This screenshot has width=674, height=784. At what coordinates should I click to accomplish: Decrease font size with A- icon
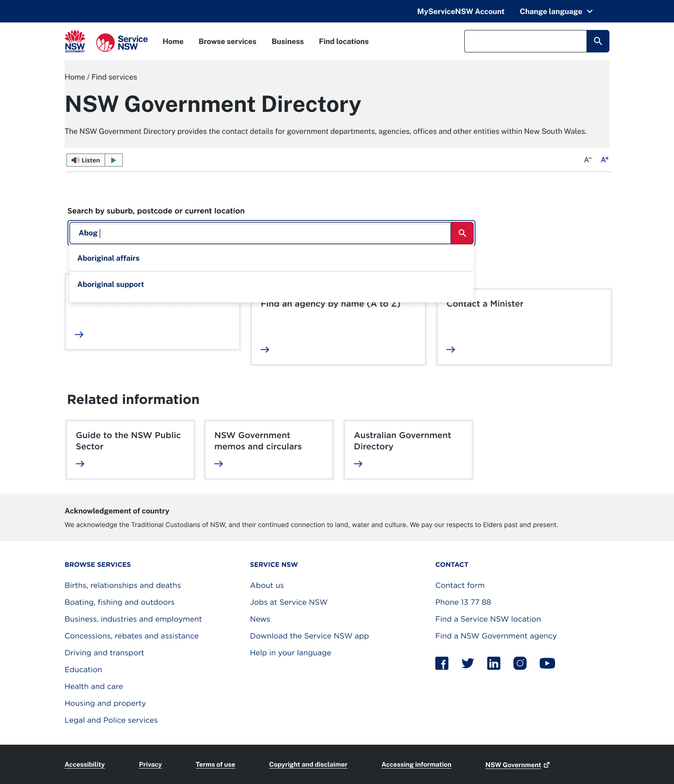tap(588, 160)
